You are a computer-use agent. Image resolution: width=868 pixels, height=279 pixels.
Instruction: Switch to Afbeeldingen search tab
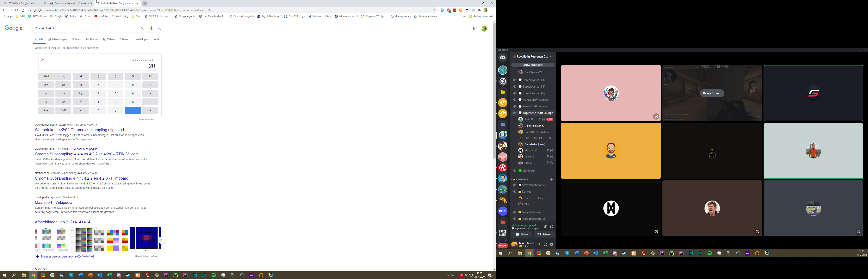click(x=57, y=39)
